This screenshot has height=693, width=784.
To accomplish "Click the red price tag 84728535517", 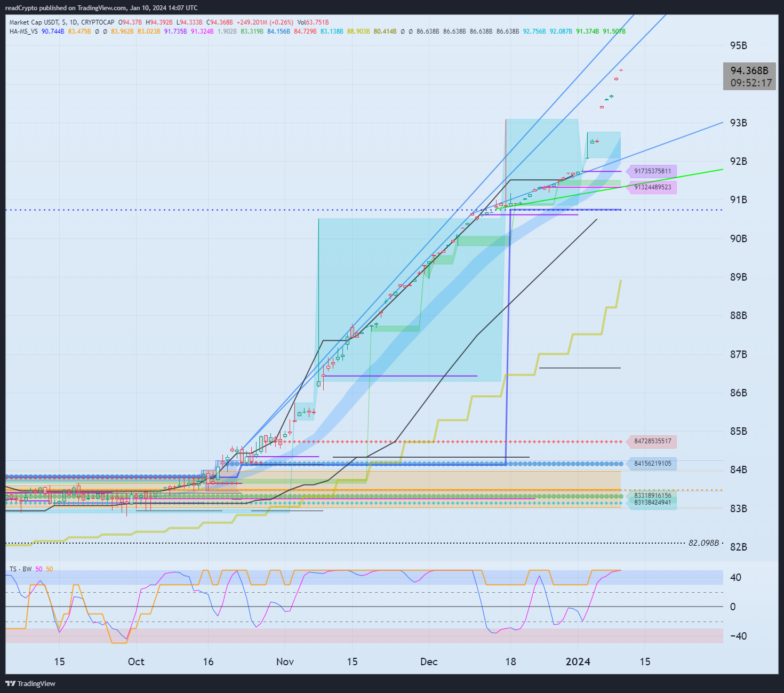I will [652, 441].
